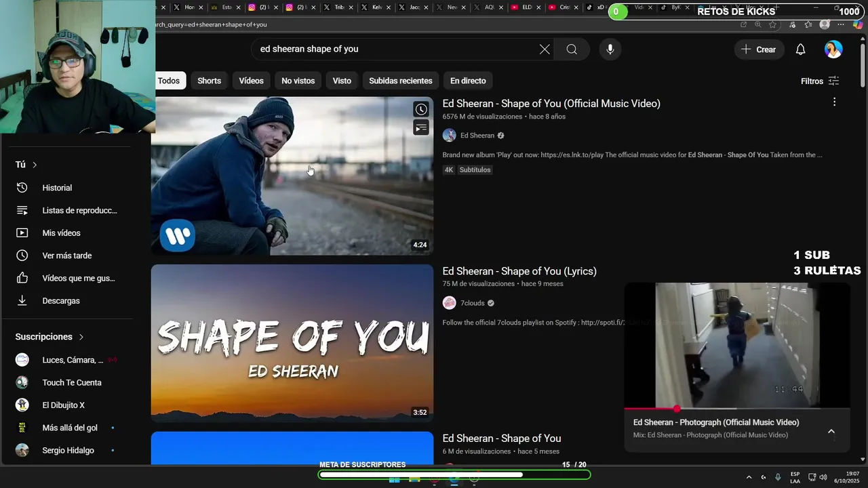Switch to the 'ELD' YouTube browser tab
This screenshot has width=868, height=488.
click(526, 7)
